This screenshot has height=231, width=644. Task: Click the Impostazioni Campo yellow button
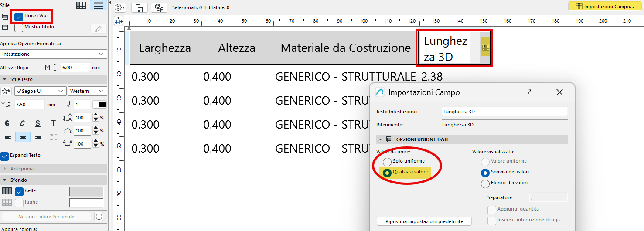tap(604, 7)
